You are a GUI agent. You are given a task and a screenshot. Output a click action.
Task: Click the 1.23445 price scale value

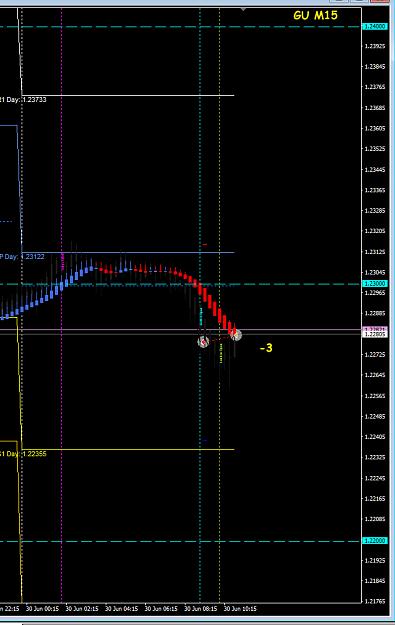point(375,169)
